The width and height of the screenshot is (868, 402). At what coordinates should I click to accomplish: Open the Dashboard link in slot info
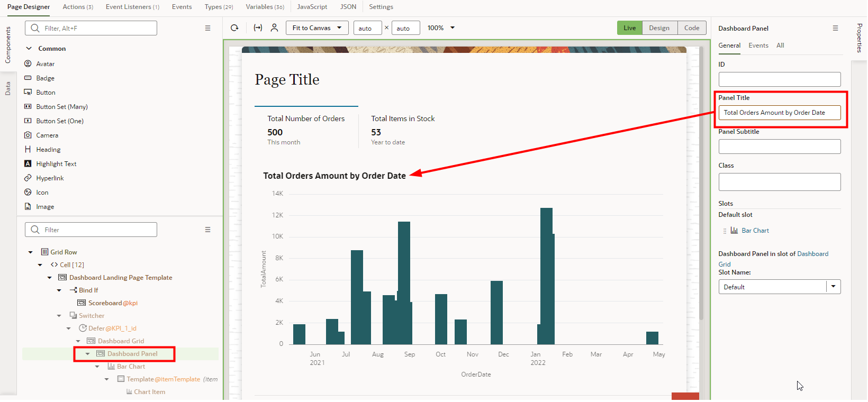coord(812,254)
